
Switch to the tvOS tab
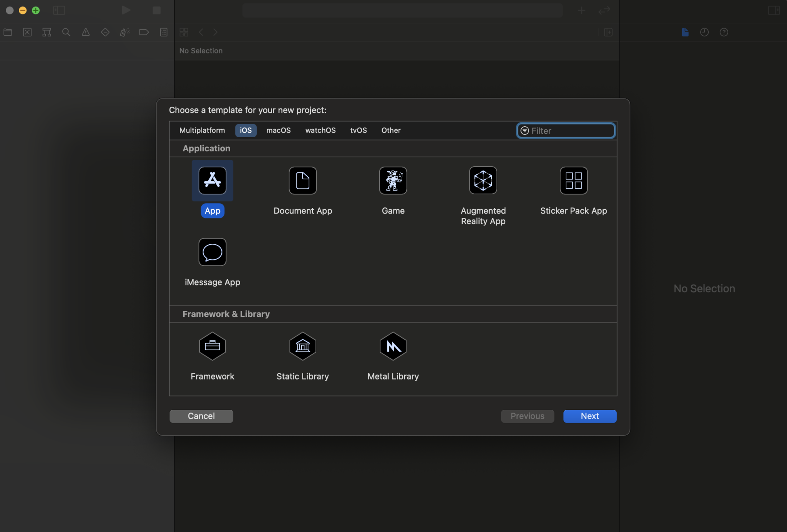pyautogui.click(x=359, y=130)
